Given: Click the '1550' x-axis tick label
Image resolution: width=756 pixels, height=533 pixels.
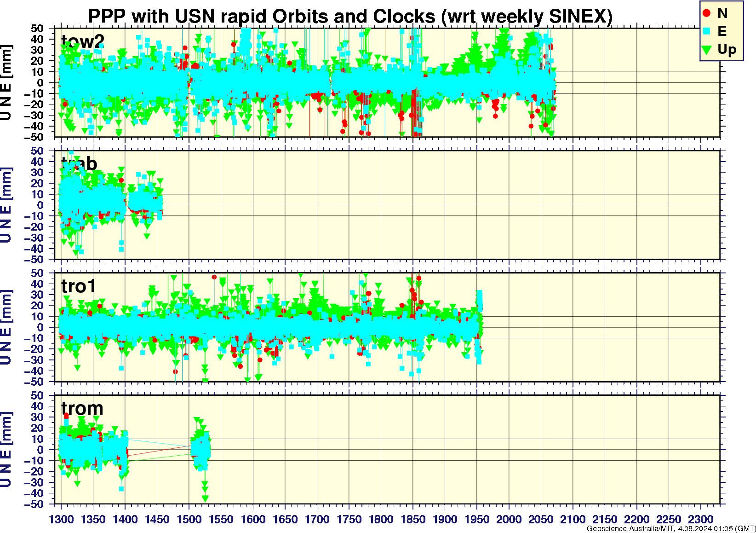Looking at the screenshot, I should (221, 519).
